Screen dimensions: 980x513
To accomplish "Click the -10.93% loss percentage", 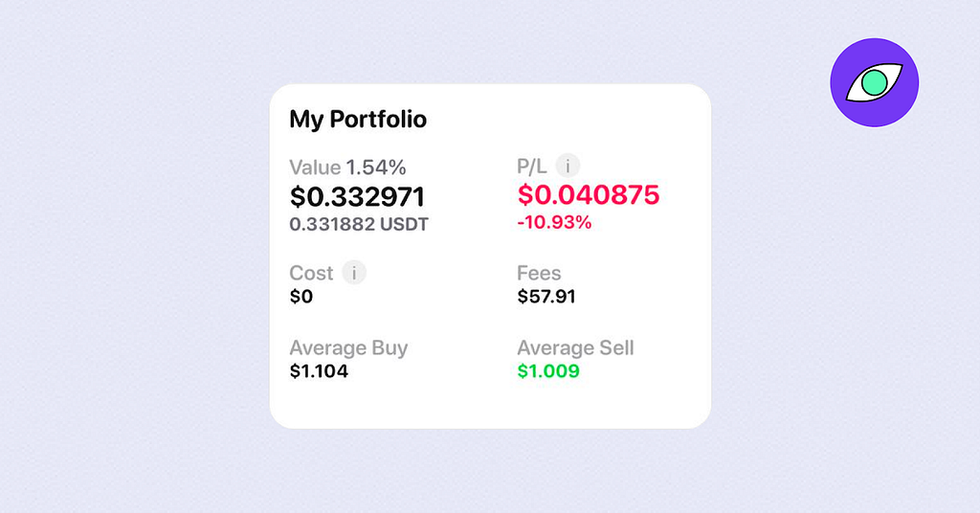I will pyautogui.click(x=554, y=222).
